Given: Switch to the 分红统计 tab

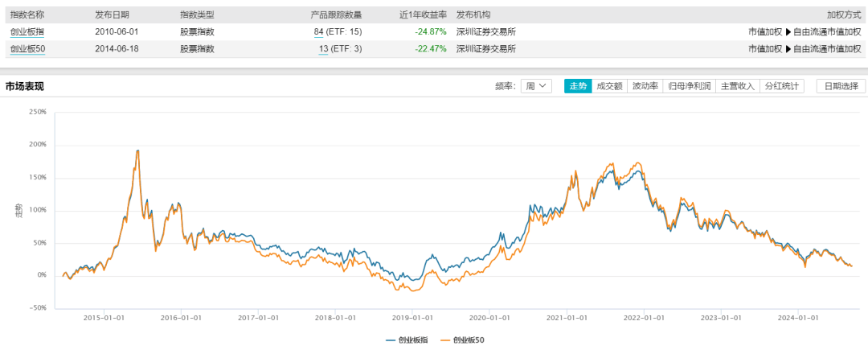Looking at the screenshot, I should click(x=781, y=86).
